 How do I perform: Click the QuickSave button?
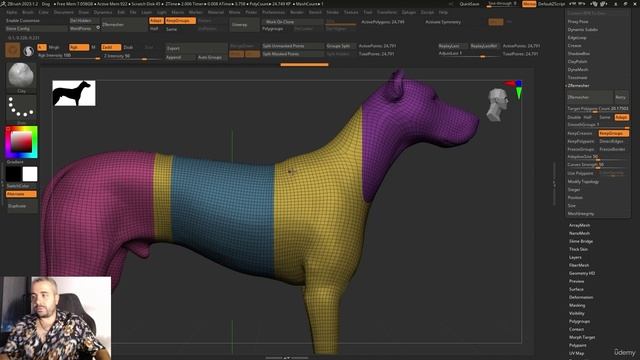(x=469, y=4)
